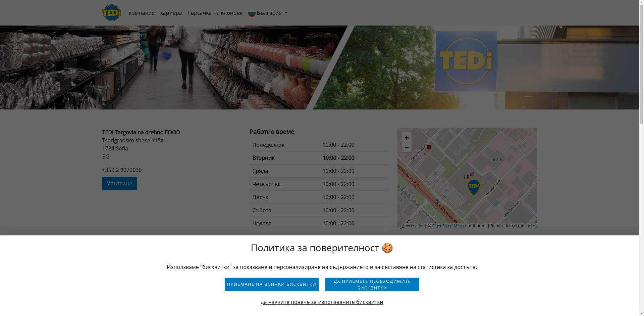
Task: Click the purple shopping cart icon on the map
Action: (x=472, y=174)
